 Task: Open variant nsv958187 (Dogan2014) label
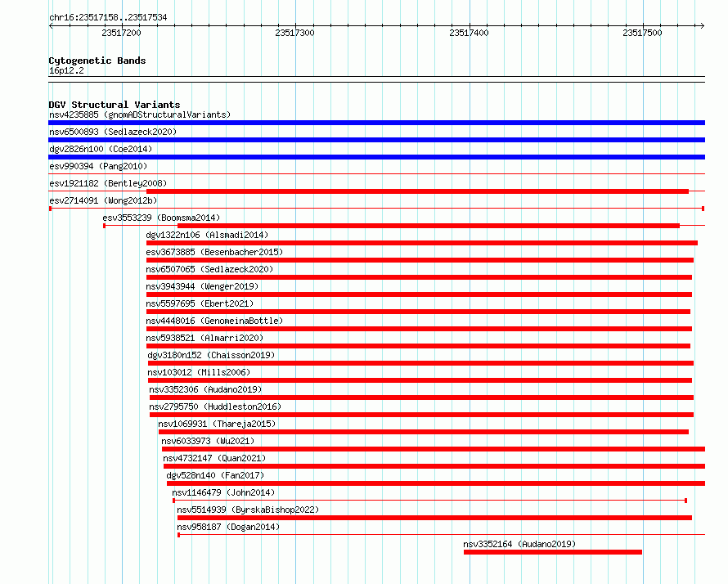[x=228, y=527]
